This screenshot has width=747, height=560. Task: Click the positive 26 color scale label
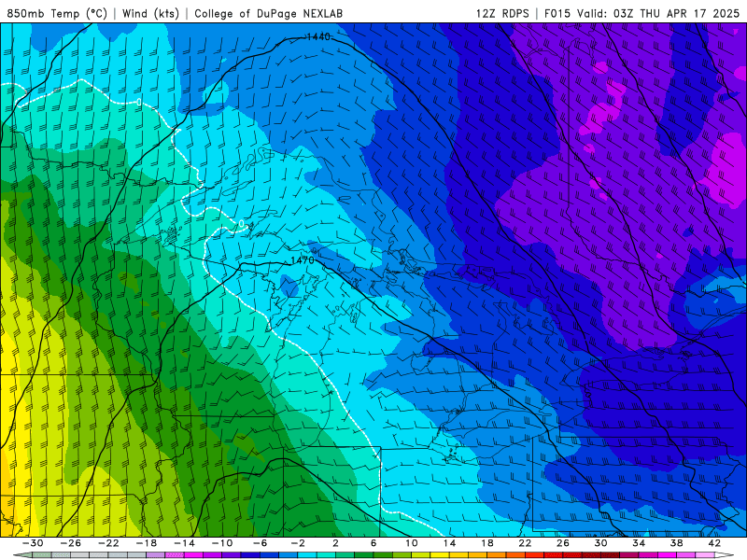(x=563, y=543)
